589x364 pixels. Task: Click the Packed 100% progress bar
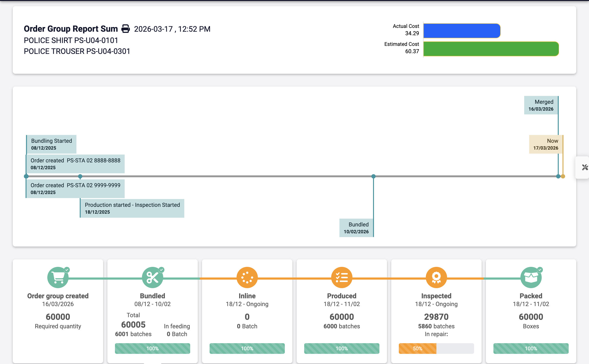point(531,348)
